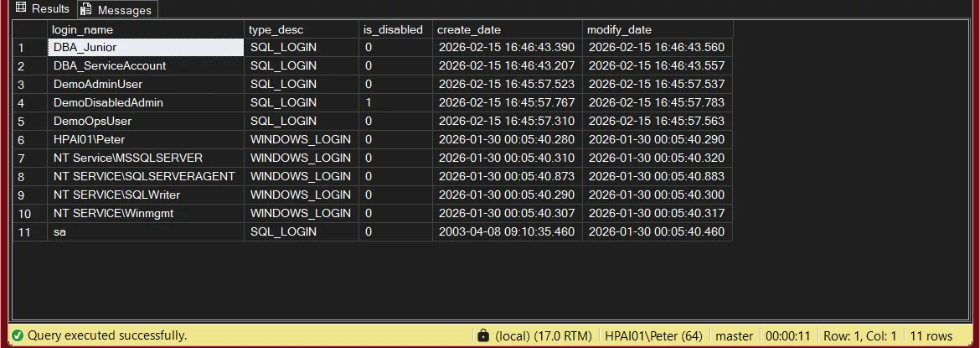
Task: Open the Messages tab
Action: [117, 9]
